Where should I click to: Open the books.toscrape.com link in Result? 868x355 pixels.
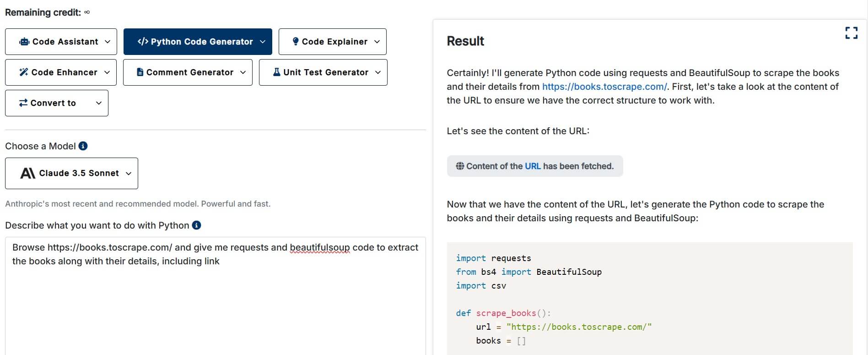604,87
